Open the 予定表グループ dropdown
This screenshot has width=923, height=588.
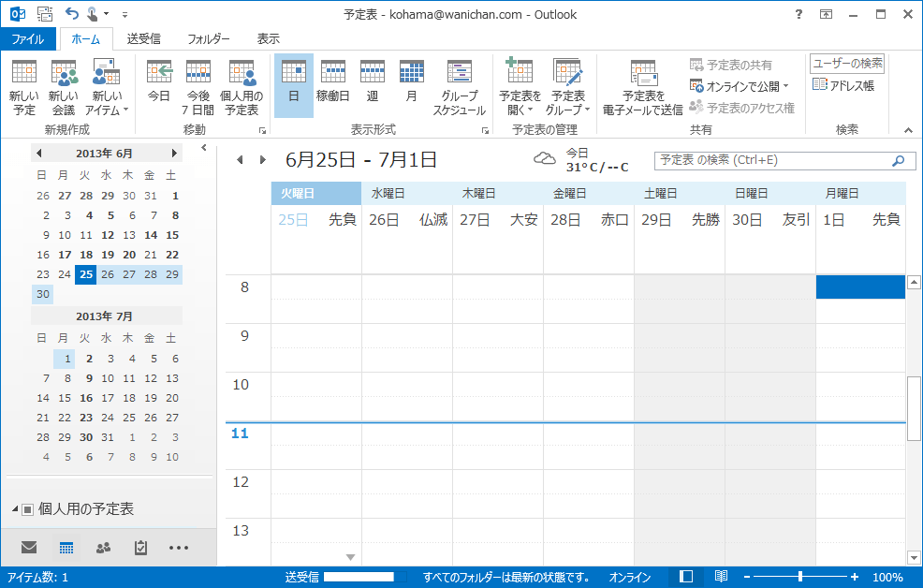pos(567,86)
